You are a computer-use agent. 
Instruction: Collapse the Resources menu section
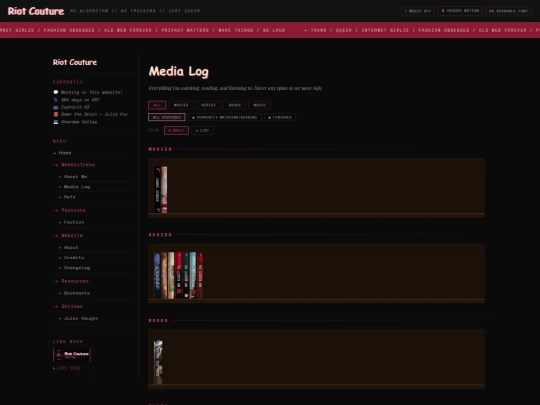point(75,281)
